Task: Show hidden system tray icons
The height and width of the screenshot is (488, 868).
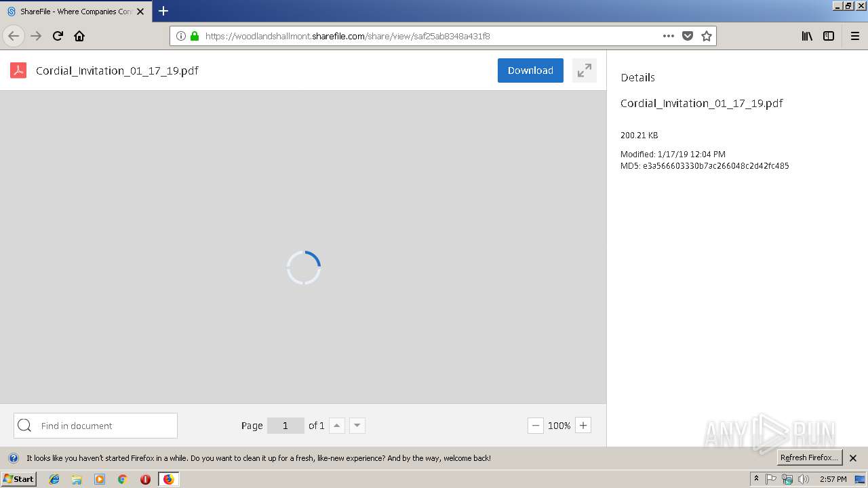Action: pyautogui.click(x=756, y=479)
